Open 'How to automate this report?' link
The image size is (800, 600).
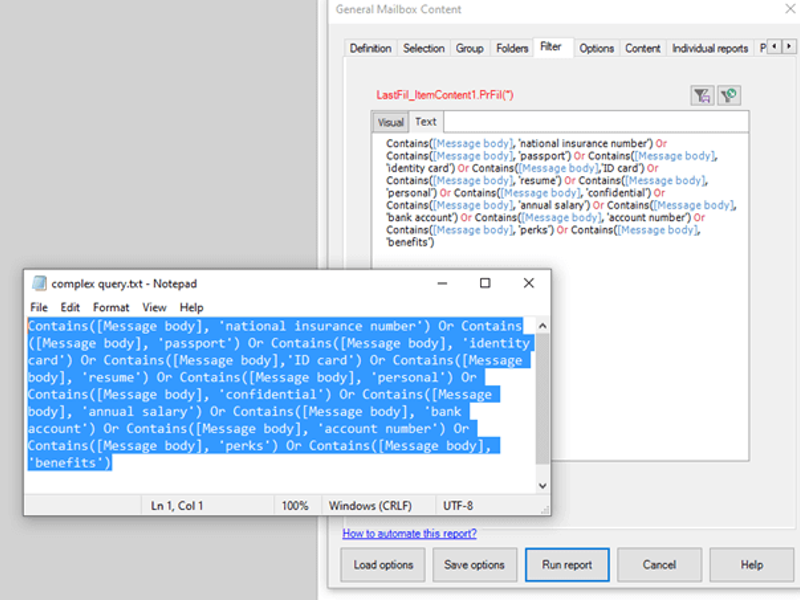[x=409, y=533]
